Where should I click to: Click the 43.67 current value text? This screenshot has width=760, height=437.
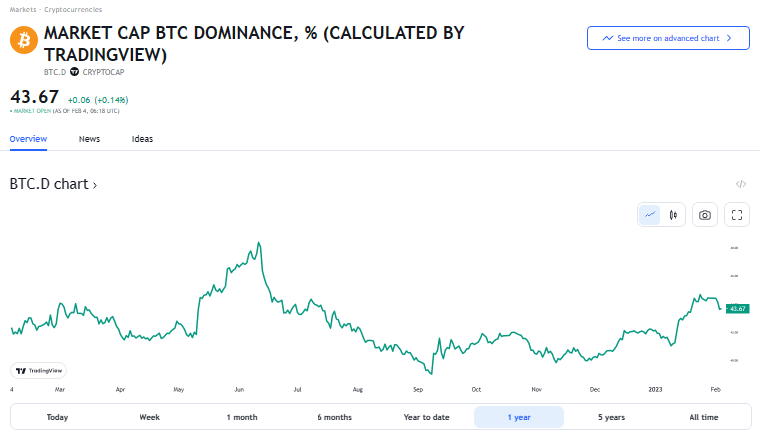34,97
